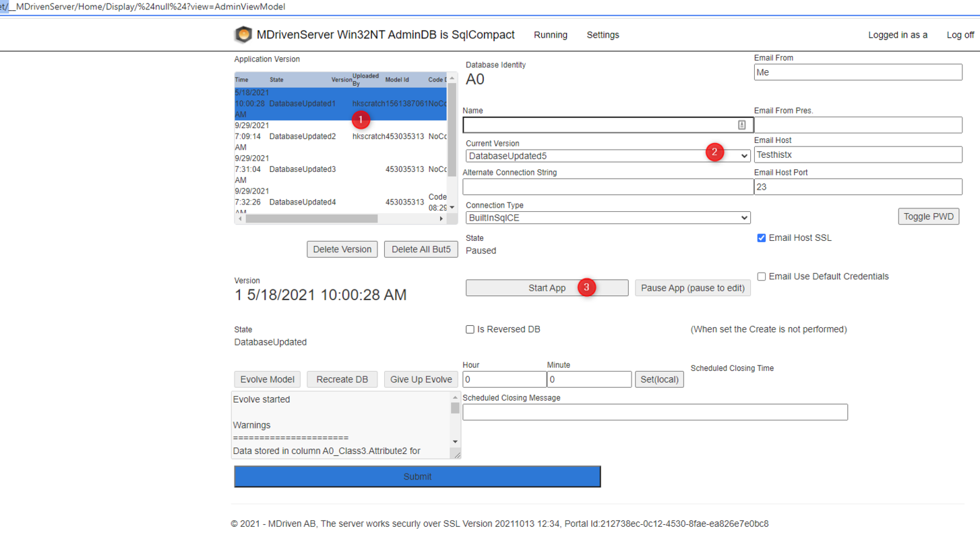Click Logged in as a link

[x=898, y=35]
